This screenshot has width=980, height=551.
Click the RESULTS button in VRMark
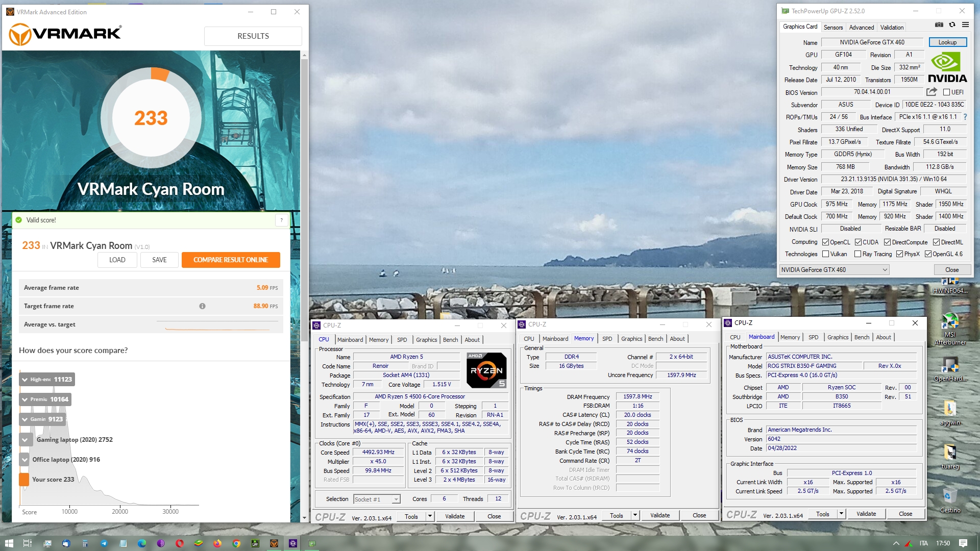[x=253, y=36]
